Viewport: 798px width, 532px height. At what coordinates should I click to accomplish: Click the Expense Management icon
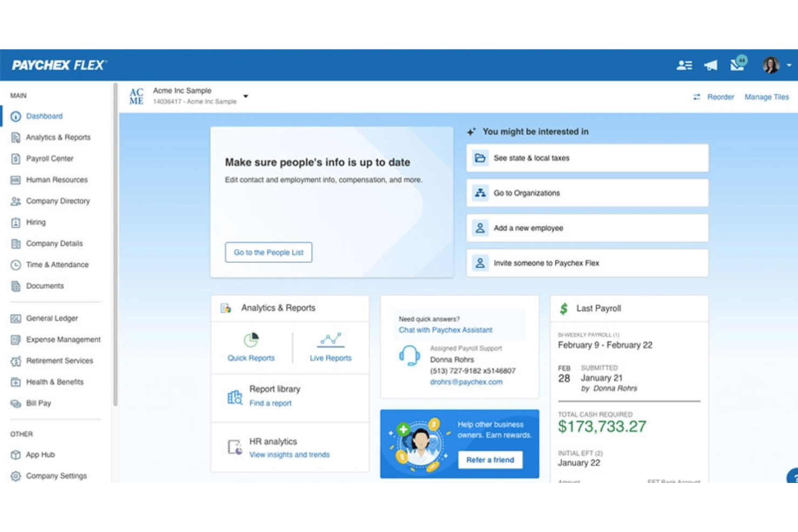[16, 340]
